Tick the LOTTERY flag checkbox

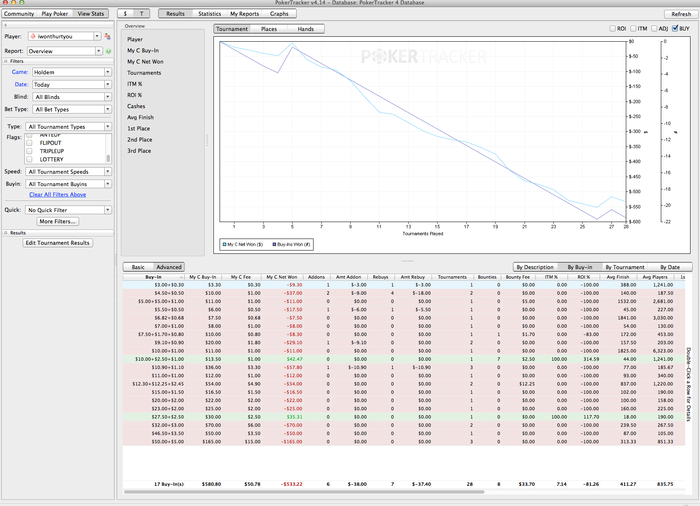29,159
